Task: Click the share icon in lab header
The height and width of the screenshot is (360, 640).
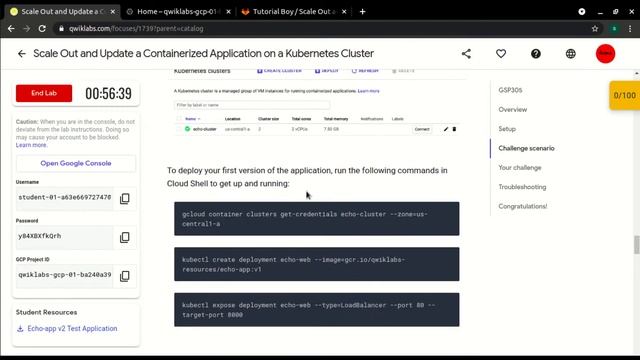Action: 466,53
